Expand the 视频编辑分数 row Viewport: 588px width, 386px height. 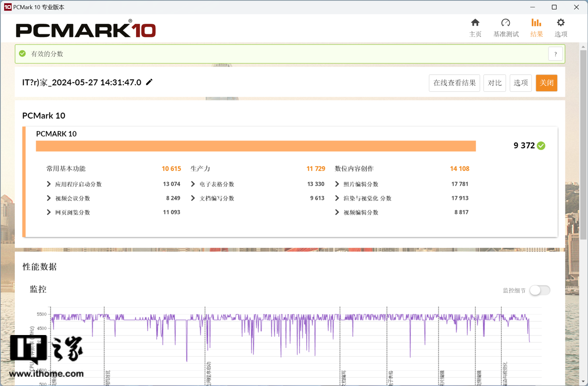337,213
